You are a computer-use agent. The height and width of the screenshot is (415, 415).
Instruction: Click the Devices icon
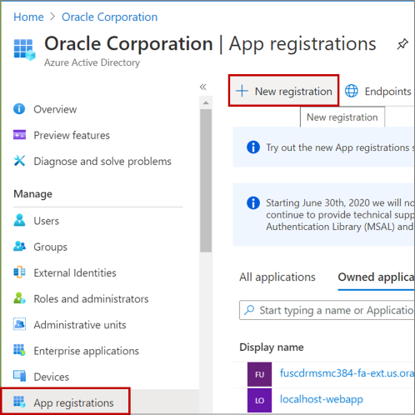pyautogui.click(x=19, y=376)
